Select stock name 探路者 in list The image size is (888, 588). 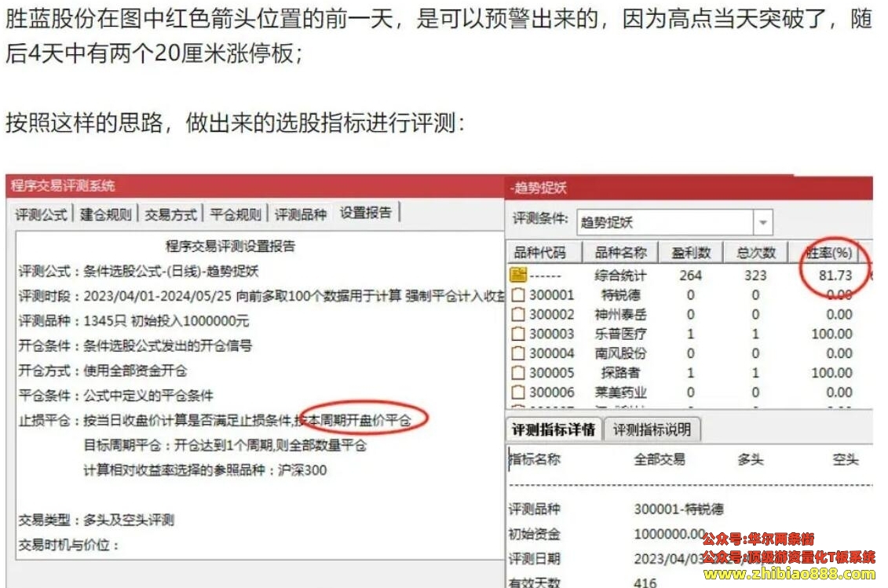click(x=621, y=373)
